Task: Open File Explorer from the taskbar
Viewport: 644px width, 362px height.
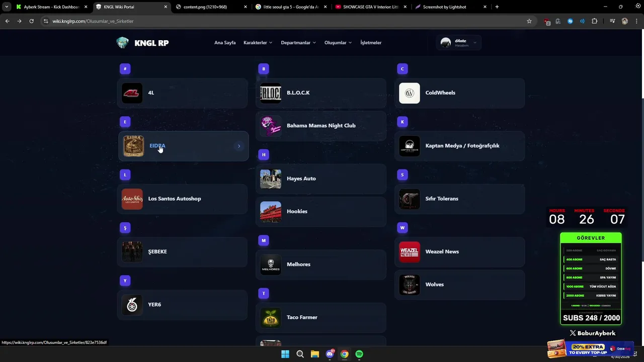Action: tap(315, 354)
